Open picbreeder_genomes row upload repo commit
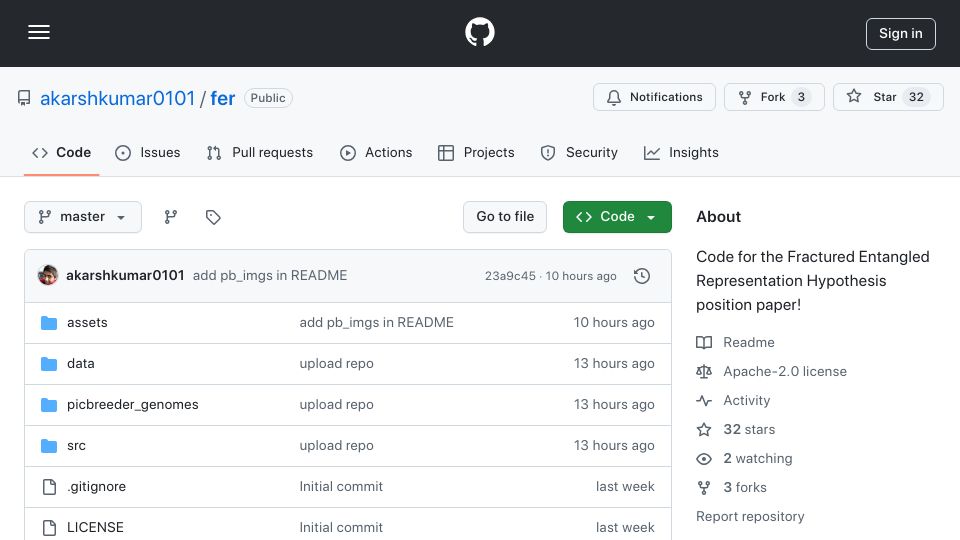The height and width of the screenshot is (540, 960). (336, 405)
